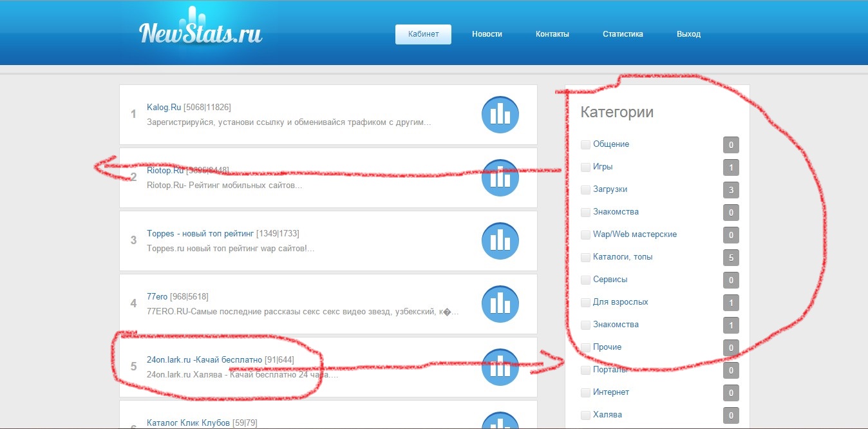Toggle the Каталоги, топы checkbox
Viewport: 868px width, 429px height.
click(585, 257)
